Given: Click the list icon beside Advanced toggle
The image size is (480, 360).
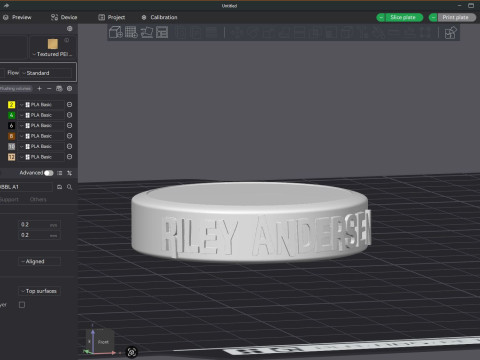Looking at the screenshot, I should point(60,173).
